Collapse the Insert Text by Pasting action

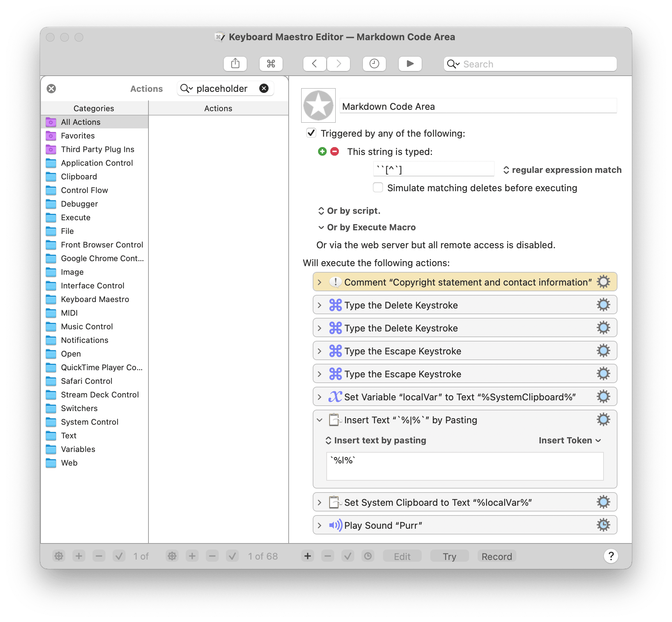tap(320, 420)
